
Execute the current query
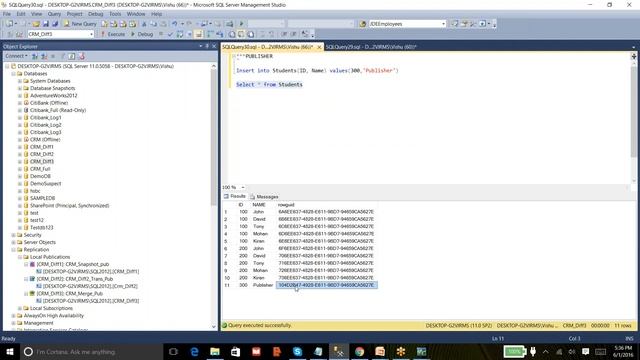tap(113, 34)
